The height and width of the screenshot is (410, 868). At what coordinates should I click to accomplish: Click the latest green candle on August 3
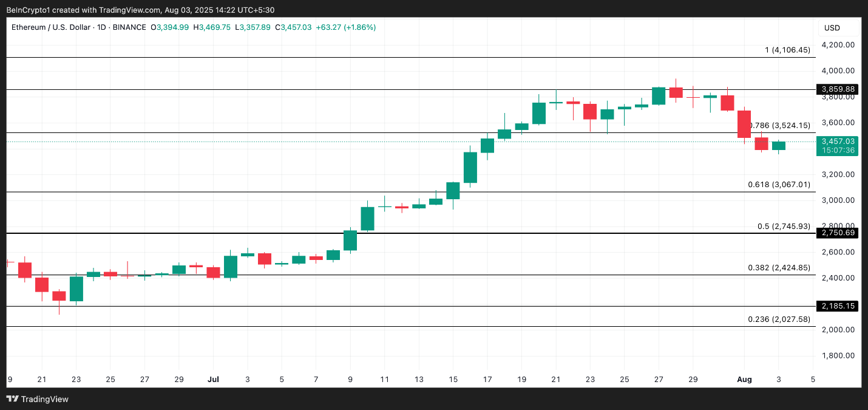(x=778, y=146)
